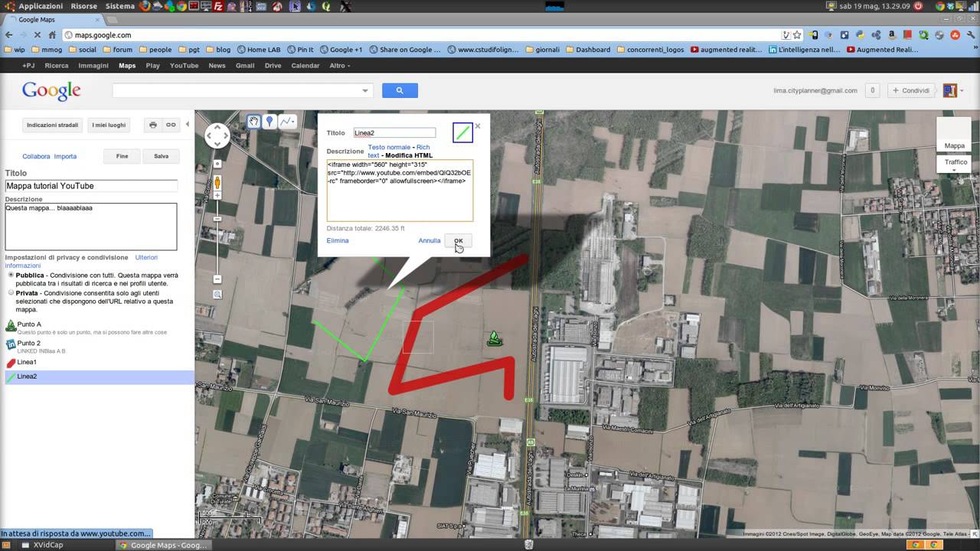Image resolution: width=980 pixels, height=551 pixels.
Task: Click the map pan navigation compass
Action: coord(217,135)
